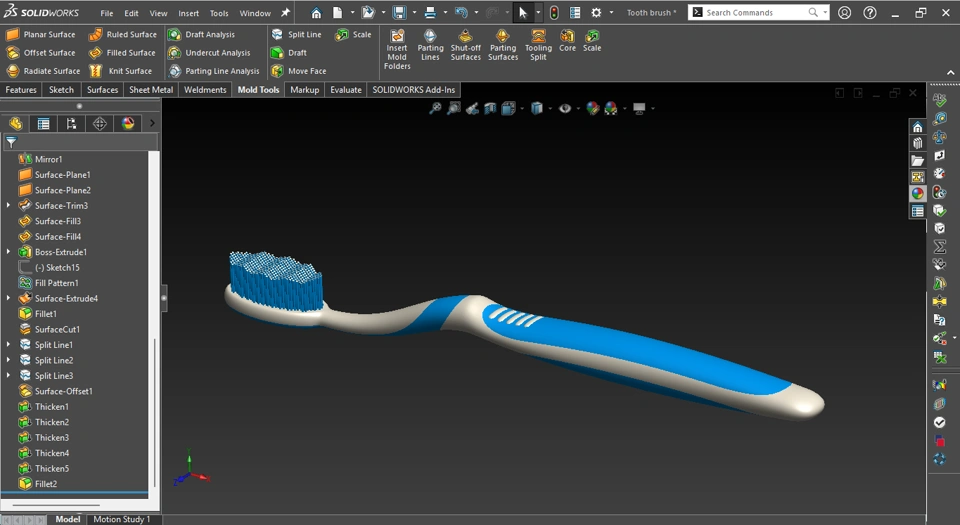This screenshot has height=525, width=960.
Task: Click the Apply Scene icon
Action: click(610, 108)
